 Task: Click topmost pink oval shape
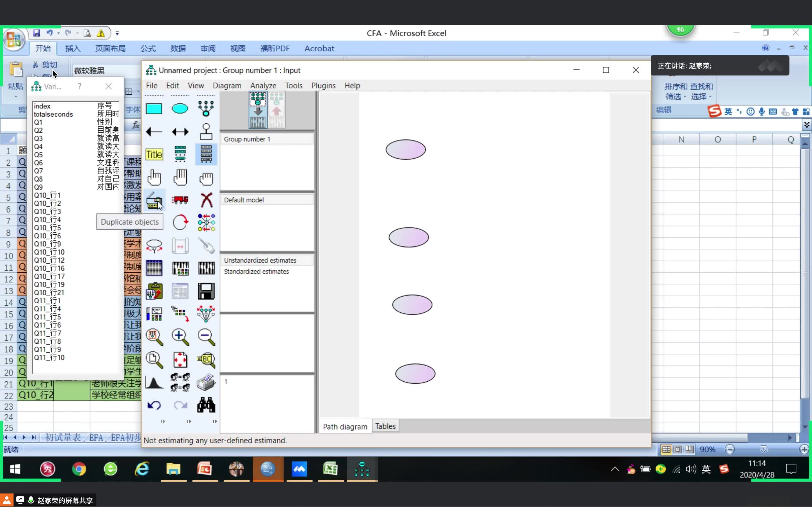pyautogui.click(x=406, y=149)
